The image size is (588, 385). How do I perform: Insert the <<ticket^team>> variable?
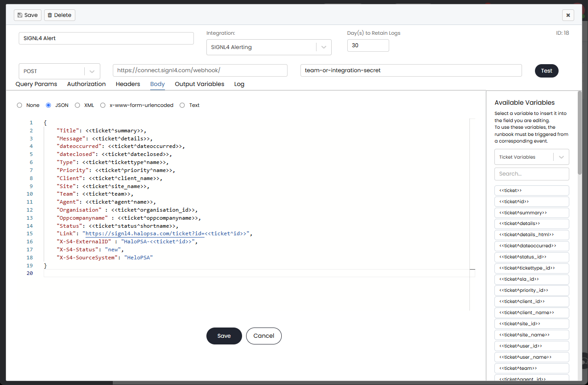coord(532,369)
